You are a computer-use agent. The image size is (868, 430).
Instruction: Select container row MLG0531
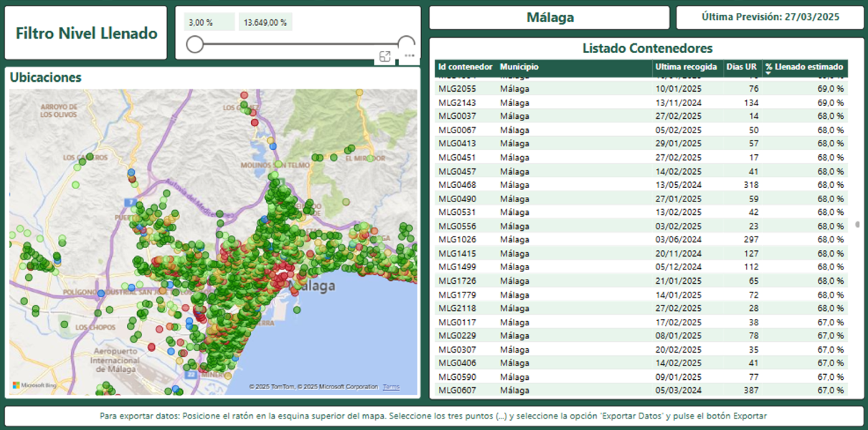tap(642, 212)
